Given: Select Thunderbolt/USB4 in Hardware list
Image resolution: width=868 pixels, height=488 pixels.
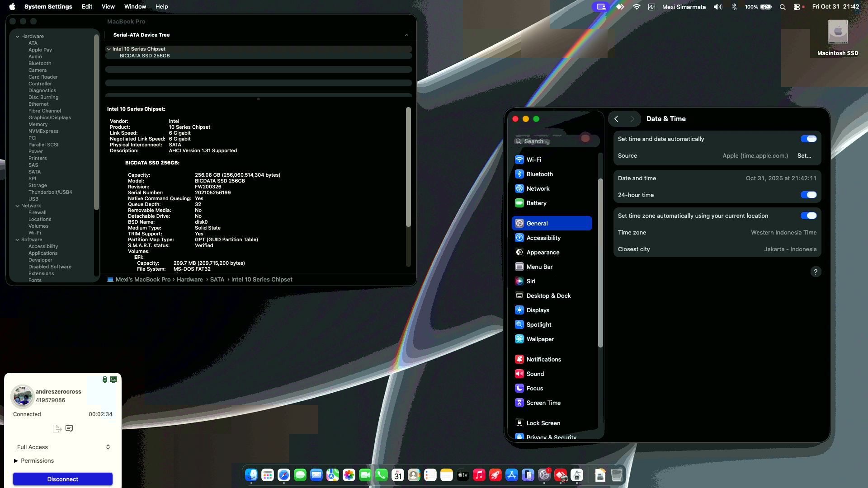Looking at the screenshot, I should tap(50, 192).
